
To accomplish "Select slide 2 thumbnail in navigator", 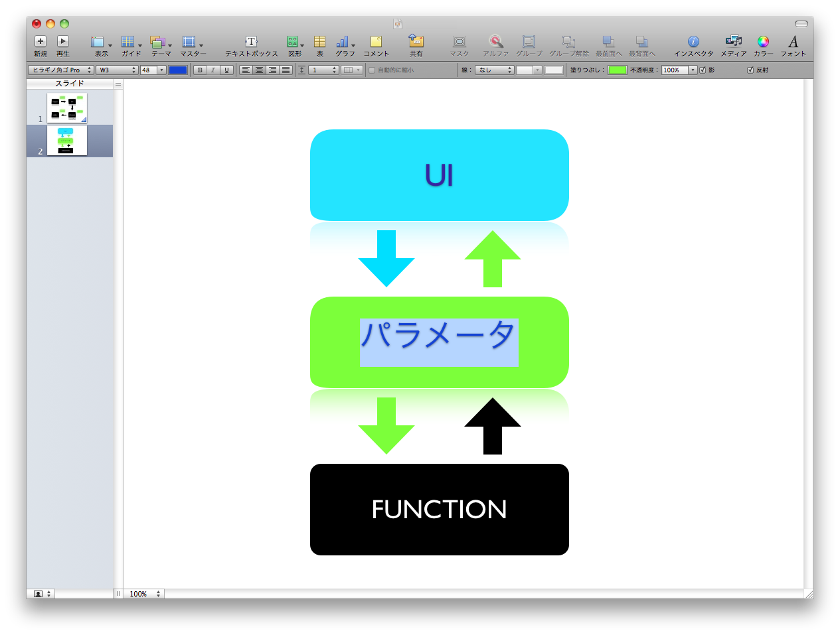I will coord(67,141).
